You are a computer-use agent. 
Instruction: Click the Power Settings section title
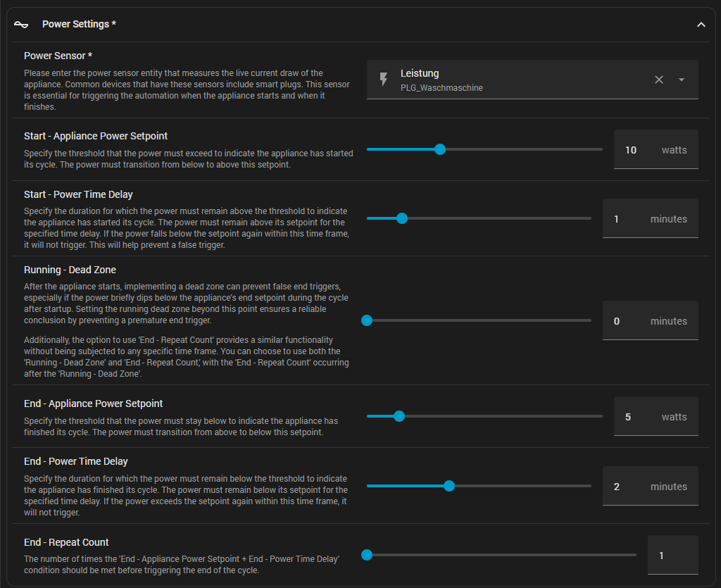pos(79,25)
